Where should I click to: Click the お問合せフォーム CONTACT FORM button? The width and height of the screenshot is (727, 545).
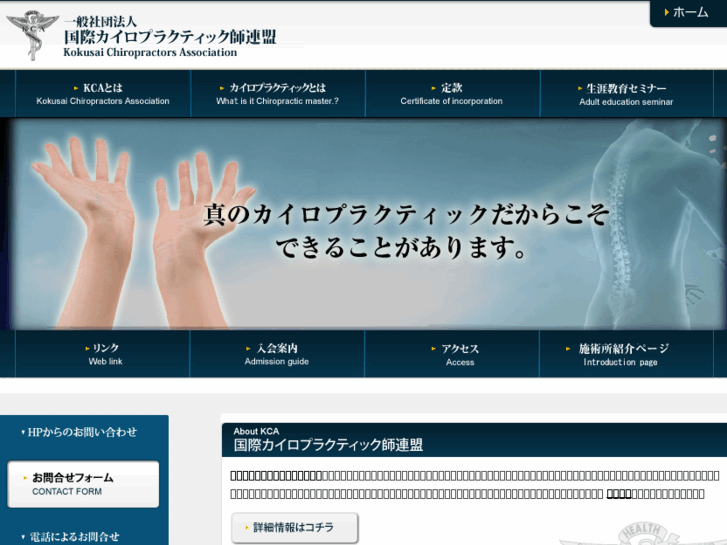pyautogui.click(x=83, y=484)
